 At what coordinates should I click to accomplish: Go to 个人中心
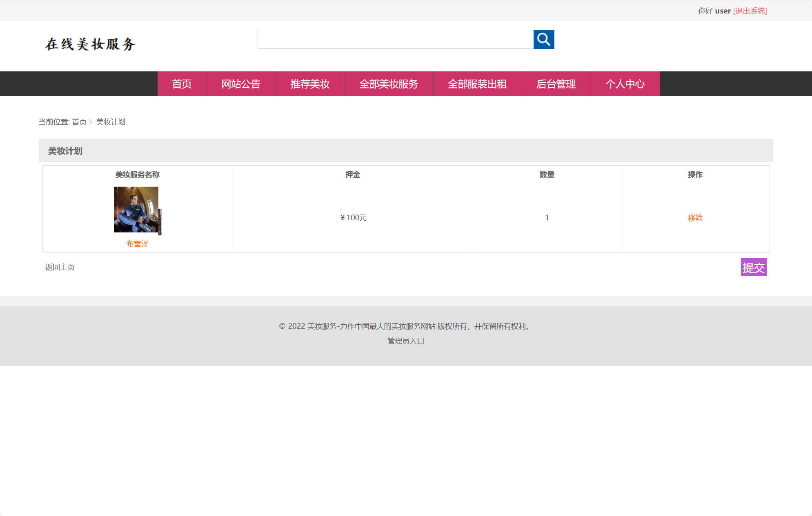(625, 84)
